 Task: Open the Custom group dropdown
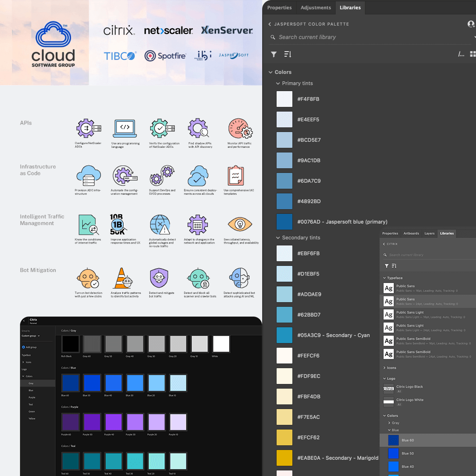click(x=31, y=336)
